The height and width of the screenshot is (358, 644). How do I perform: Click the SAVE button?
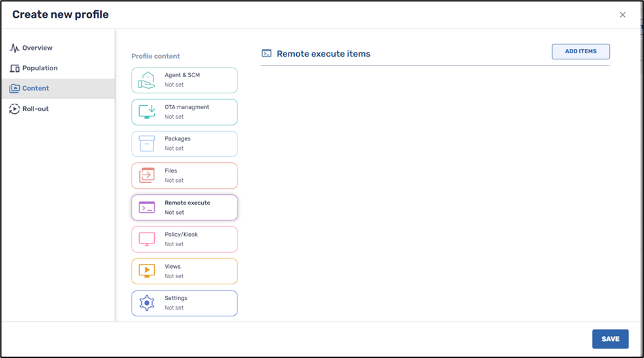click(x=610, y=339)
